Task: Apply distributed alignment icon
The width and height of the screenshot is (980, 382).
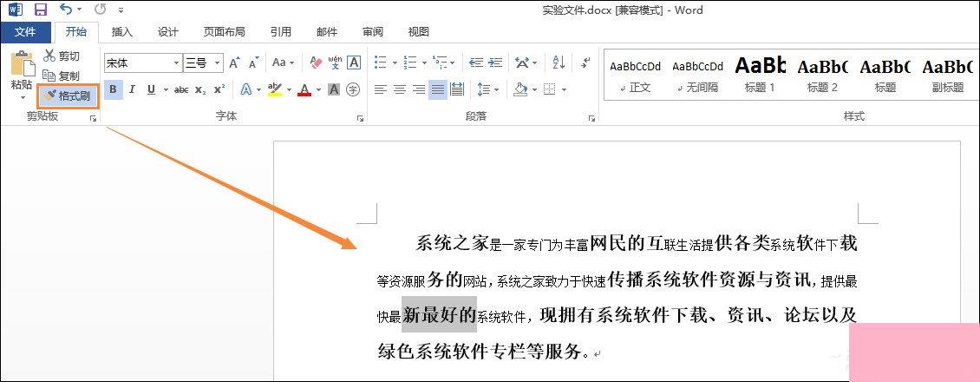Action: coord(458,90)
